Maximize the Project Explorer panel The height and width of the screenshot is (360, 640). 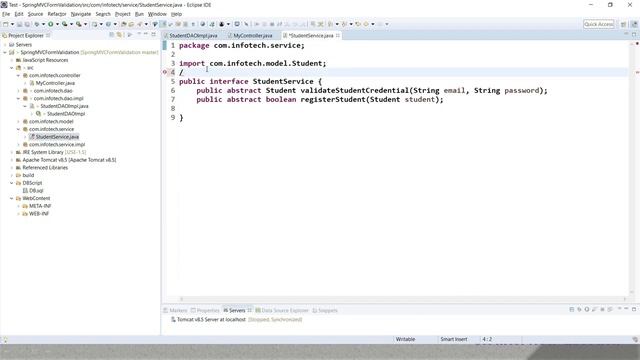coord(153,34)
